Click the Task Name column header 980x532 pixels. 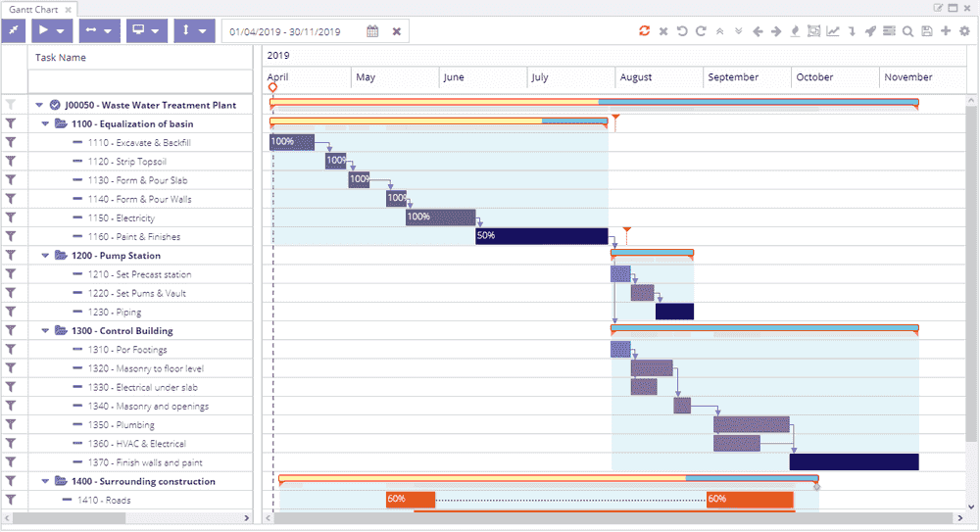click(140, 58)
